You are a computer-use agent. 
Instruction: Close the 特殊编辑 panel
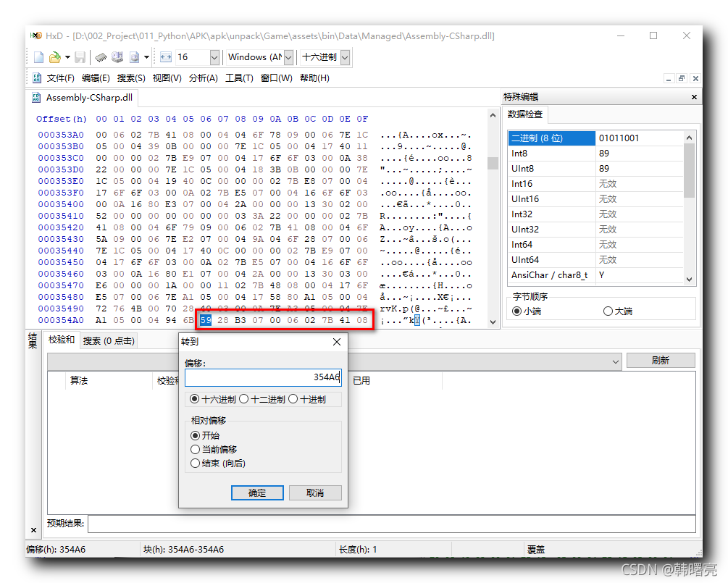694,97
